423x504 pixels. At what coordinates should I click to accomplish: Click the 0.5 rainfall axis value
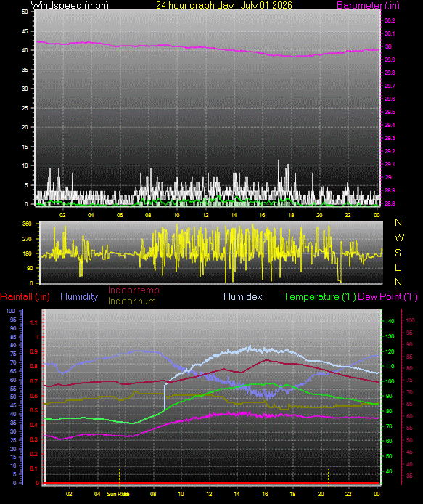point(33,410)
